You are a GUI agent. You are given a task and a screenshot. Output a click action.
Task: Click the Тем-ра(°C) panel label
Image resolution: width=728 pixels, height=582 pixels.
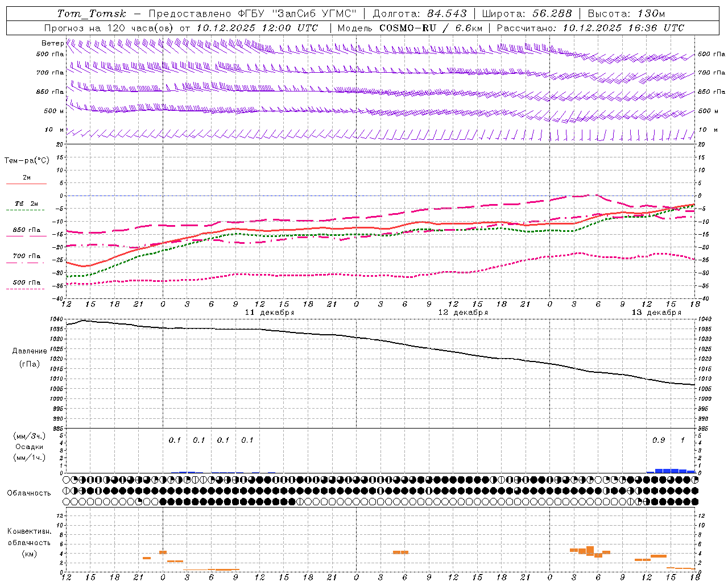coord(27,161)
